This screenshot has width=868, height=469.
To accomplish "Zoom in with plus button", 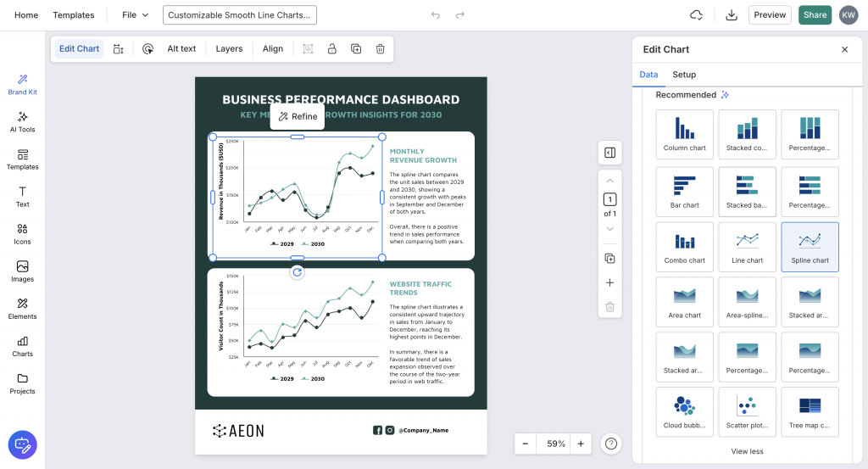I will 581,444.
